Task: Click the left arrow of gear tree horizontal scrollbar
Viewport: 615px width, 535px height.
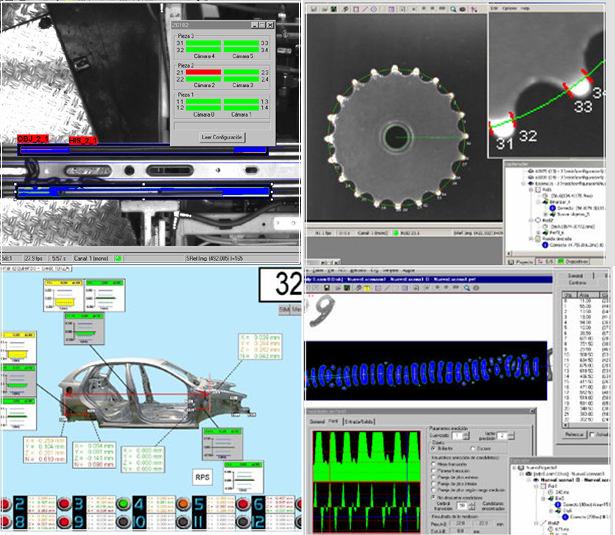Action: [509, 253]
